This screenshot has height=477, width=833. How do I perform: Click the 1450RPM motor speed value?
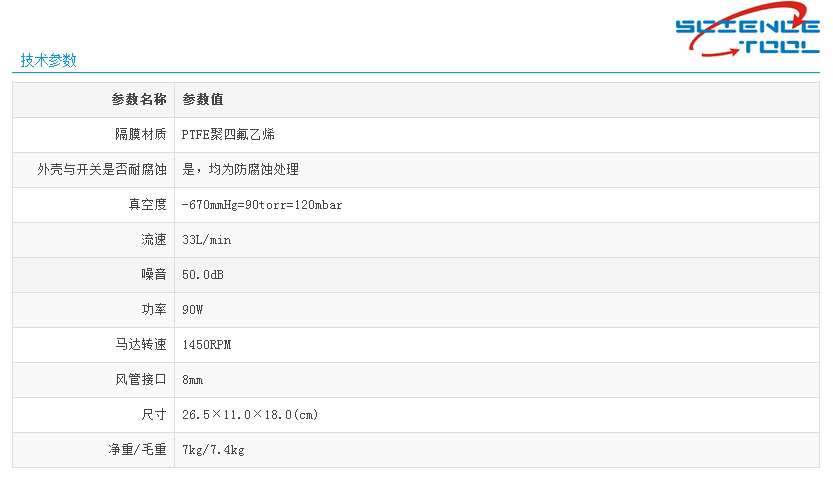coord(207,345)
